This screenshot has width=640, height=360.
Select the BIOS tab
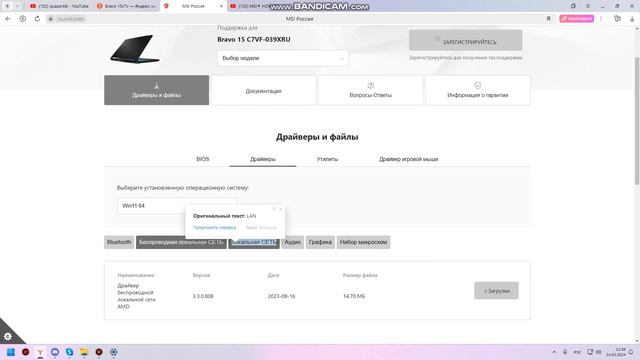(202, 159)
